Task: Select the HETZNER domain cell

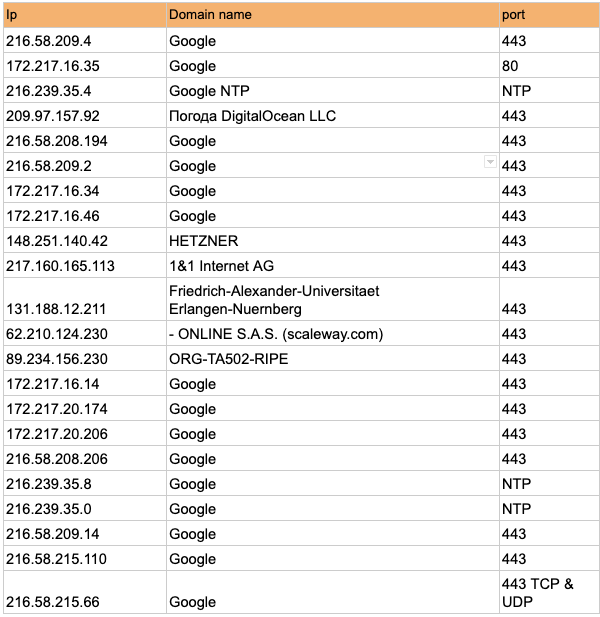Action: click(331, 241)
